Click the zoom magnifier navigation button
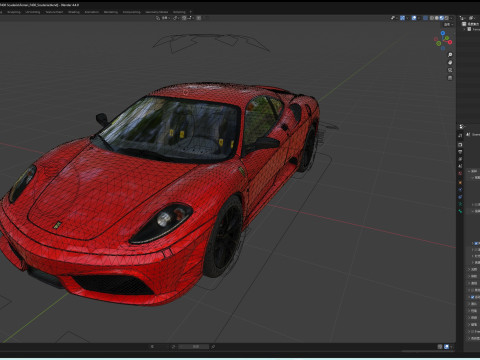Image resolution: width=480 pixels, height=360 pixels. (x=450, y=55)
